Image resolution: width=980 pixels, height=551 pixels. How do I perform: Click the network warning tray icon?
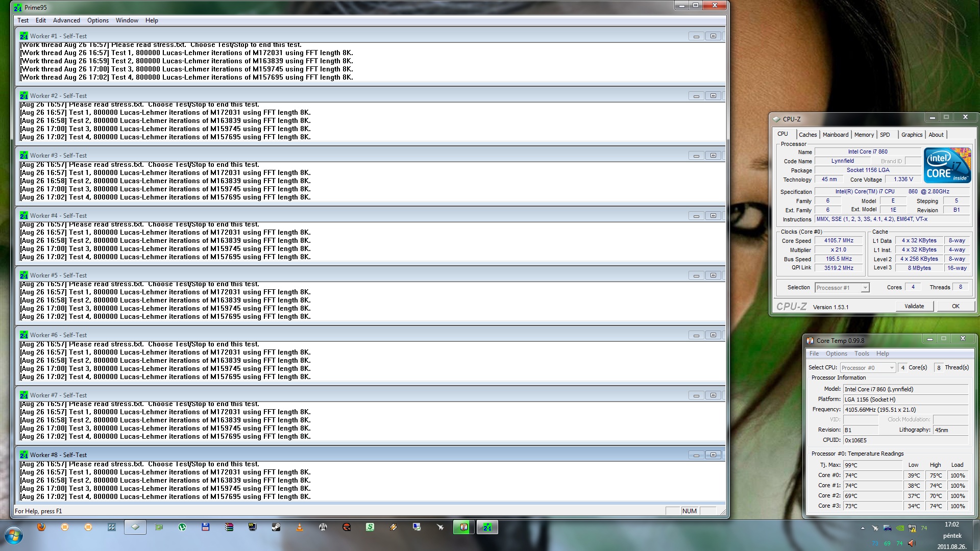(x=912, y=528)
